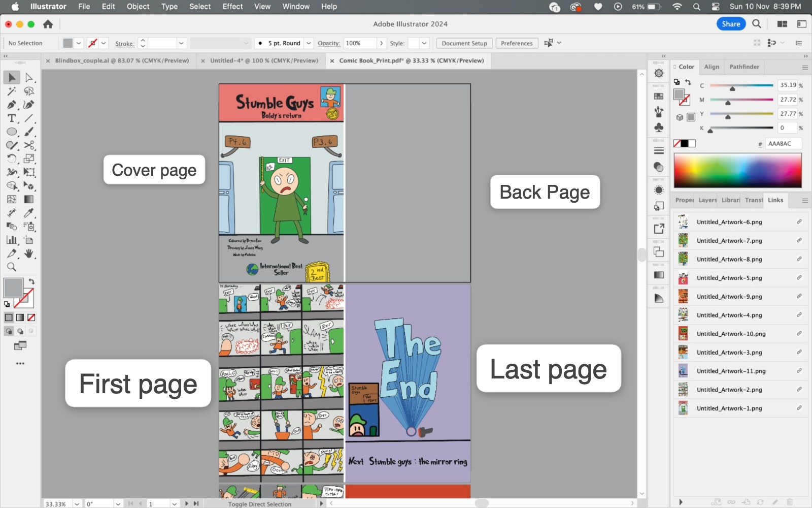
Task: Open the arrange documents icon
Action: (x=782, y=24)
